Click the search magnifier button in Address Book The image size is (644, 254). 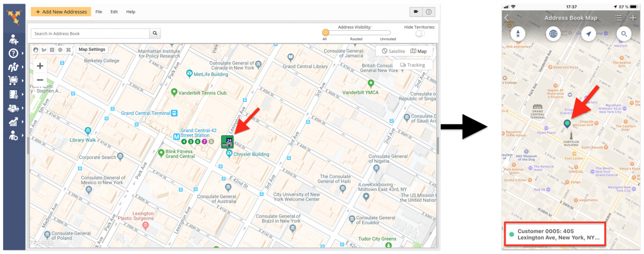click(155, 33)
